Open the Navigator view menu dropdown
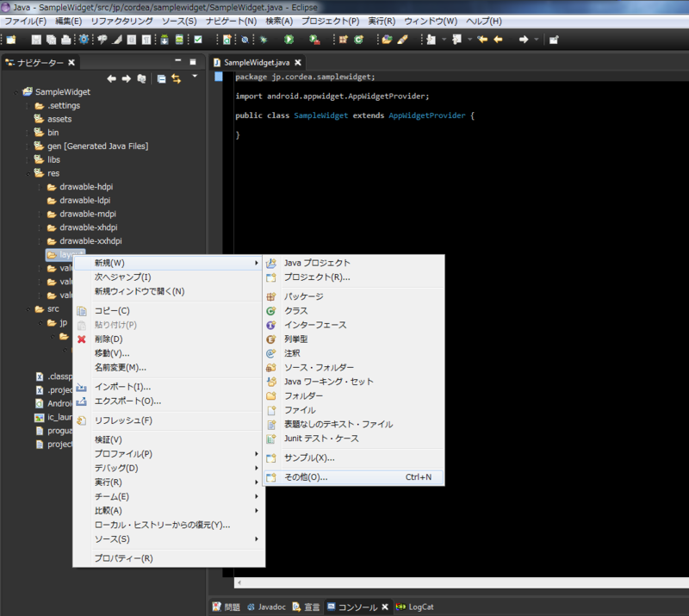The width and height of the screenshot is (689, 616). tap(195, 77)
